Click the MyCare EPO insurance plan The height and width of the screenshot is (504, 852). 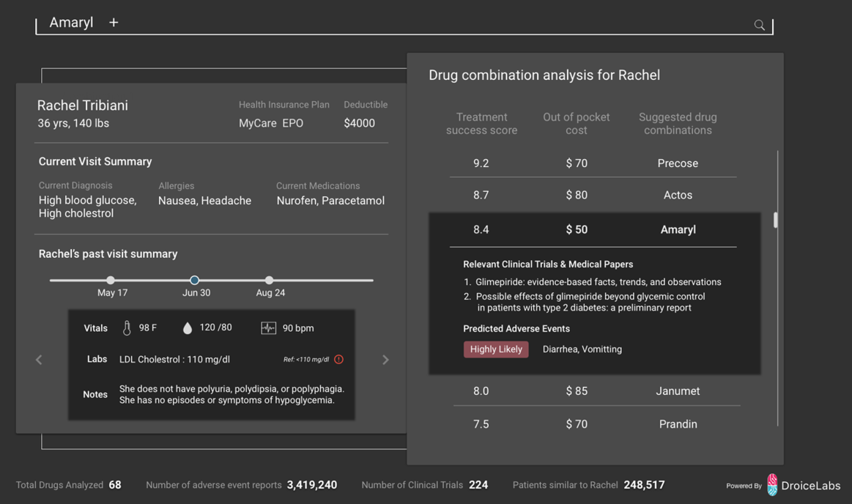click(x=271, y=123)
